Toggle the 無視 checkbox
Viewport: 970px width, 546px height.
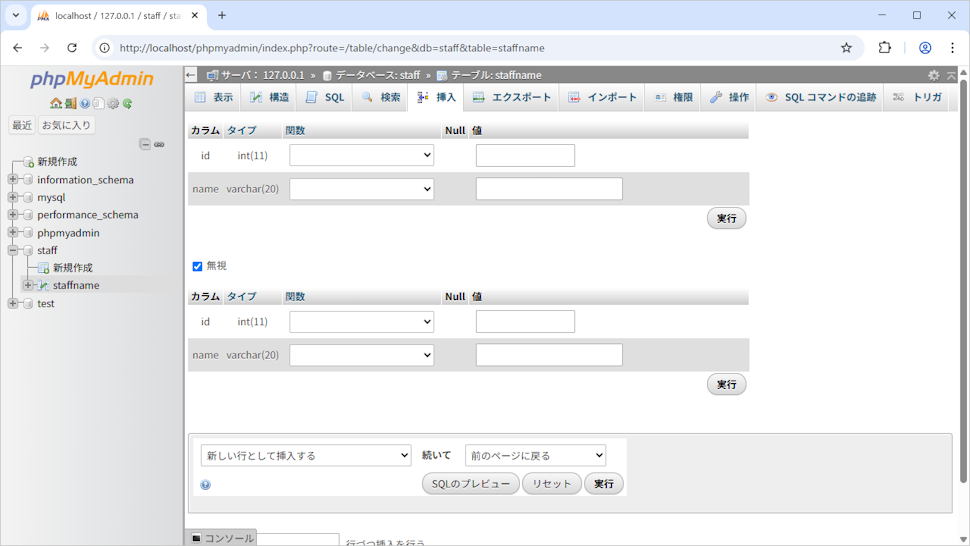coord(197,266)
